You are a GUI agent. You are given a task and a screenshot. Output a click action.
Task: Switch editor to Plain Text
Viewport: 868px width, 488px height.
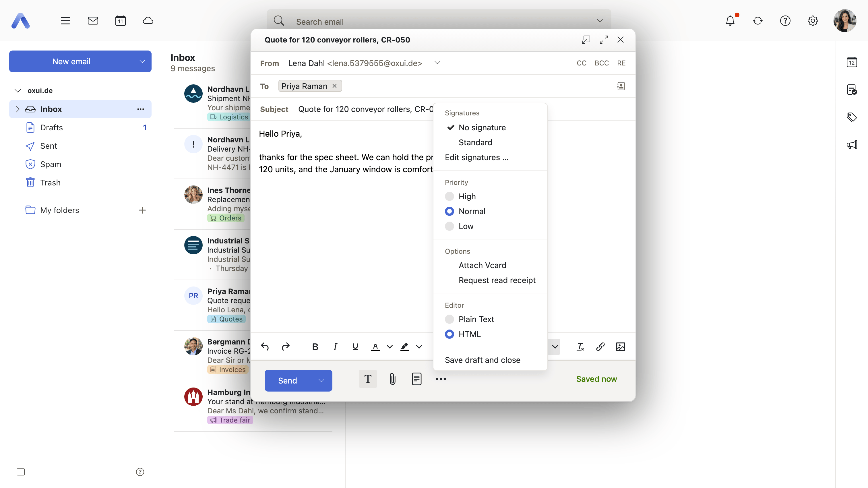click(x=469, y=319)
